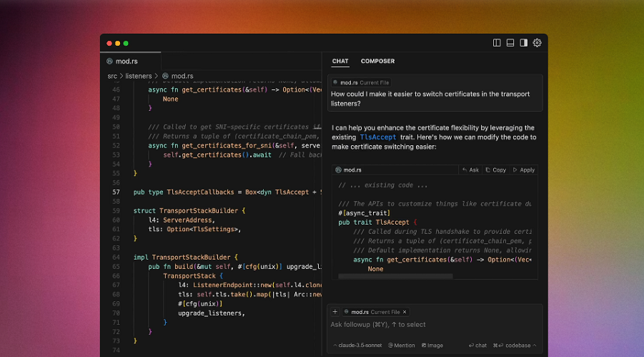
Task: Toggle the bottom panel layout icon
Action: click(510, 43)
